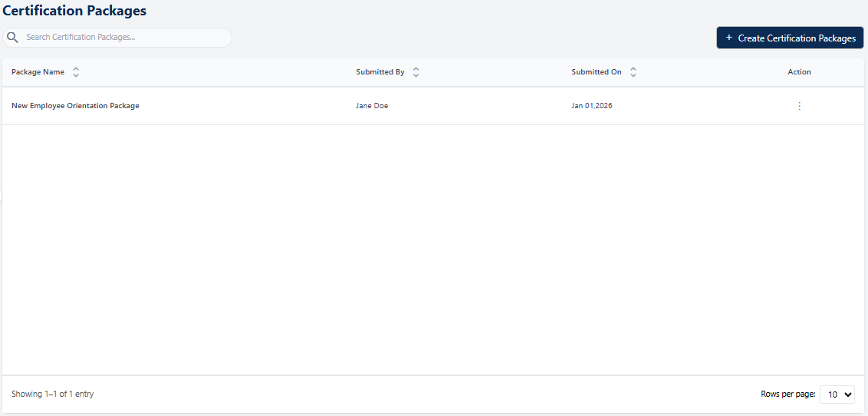The image size is (868, 416).
Task: Click the Action column header
Action: [x=799, y=72]
